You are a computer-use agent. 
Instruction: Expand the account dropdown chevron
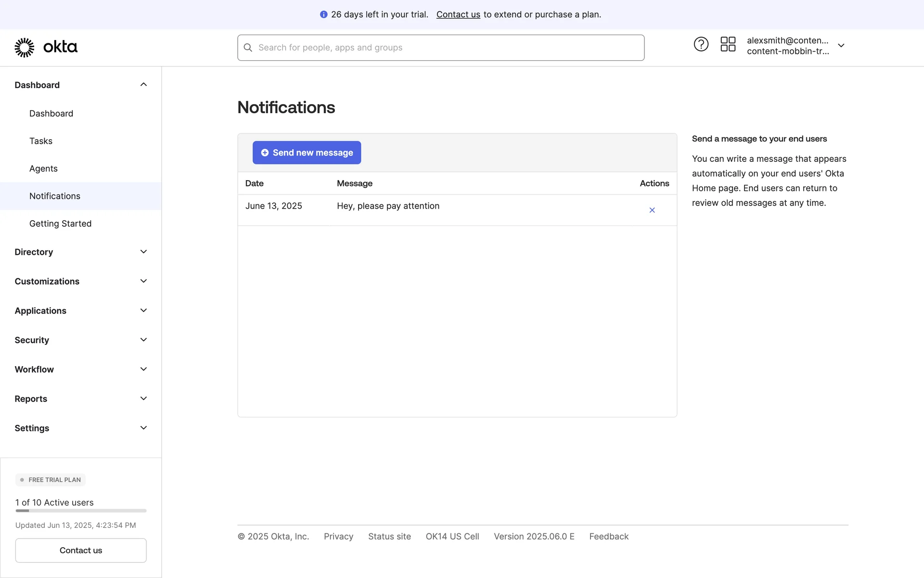click(841, 46)
